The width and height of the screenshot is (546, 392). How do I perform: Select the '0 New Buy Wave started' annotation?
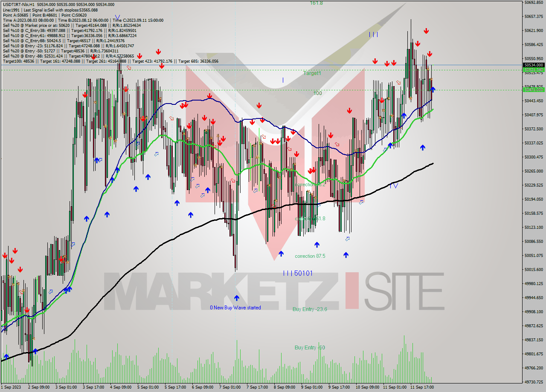(235, 307)
